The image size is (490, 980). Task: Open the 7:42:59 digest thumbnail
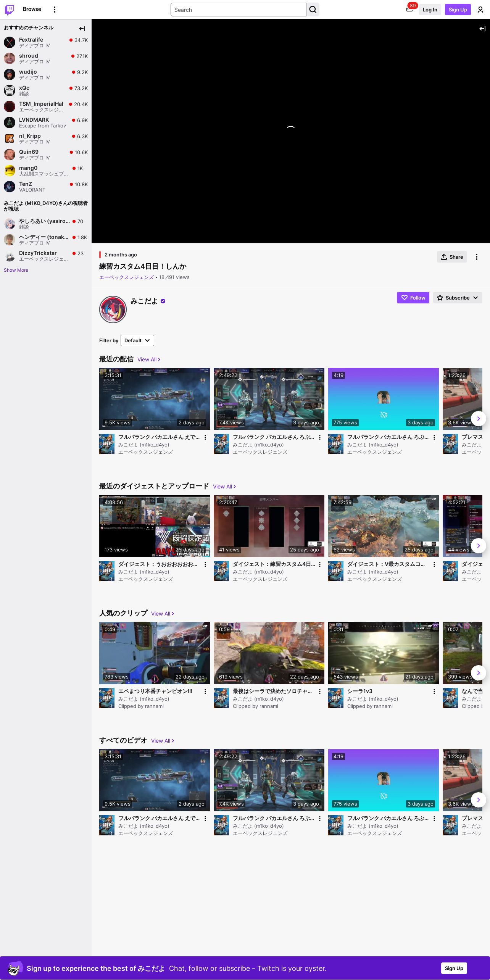[384, 526]
